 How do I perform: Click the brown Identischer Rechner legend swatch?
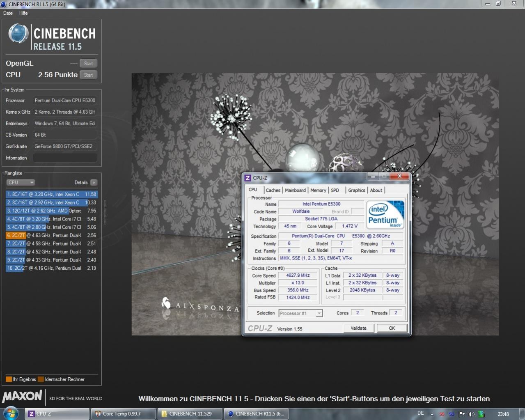(x=41, y=379)
